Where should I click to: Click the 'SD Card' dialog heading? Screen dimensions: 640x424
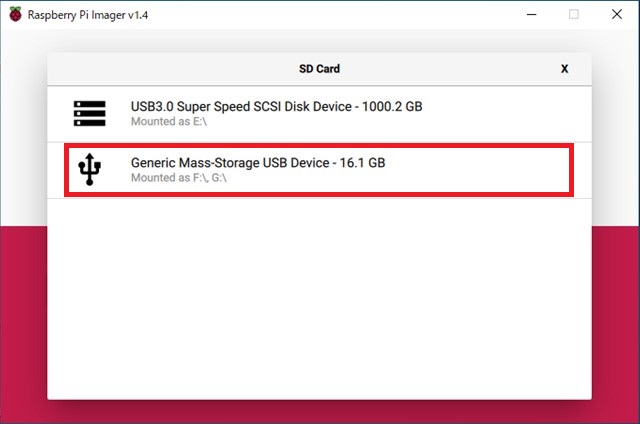click(319, 69)
